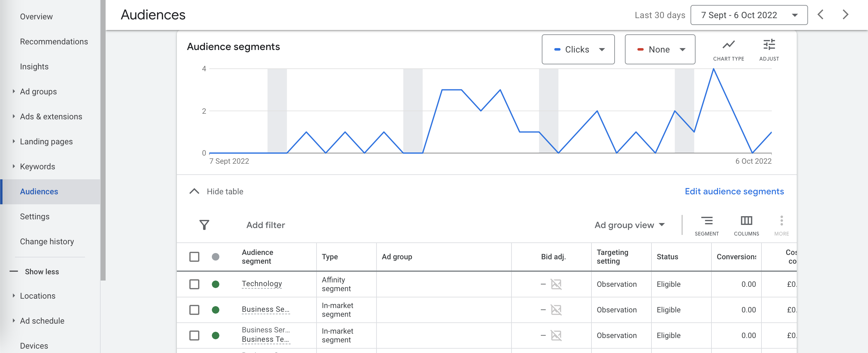The width and height of the screenshot is (868, 353).
Task: Open the None comparison metric dropdown
Action: pyautogui.click(x=660, y=49)
